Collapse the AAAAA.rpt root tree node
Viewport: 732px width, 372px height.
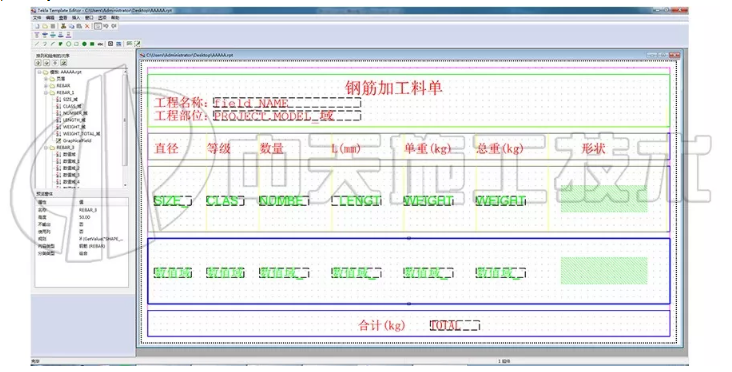[40, 72]
